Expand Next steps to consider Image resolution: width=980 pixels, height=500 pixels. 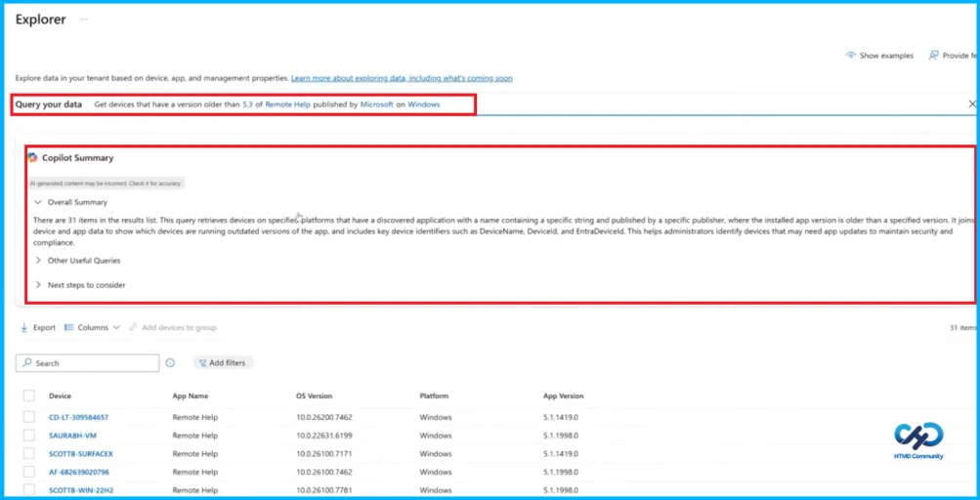(x=38, y=285)
